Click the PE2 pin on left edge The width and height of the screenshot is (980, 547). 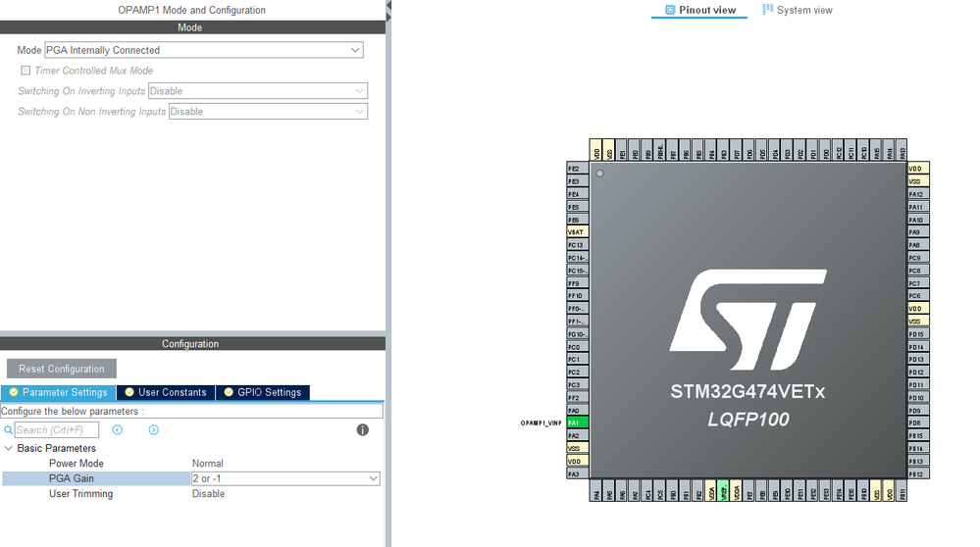[577, 169]
